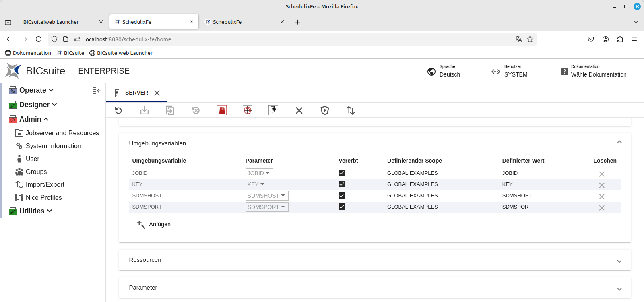The image size is (644, 302).
Task: Expand the Operate menu
Action: point(31,90)
